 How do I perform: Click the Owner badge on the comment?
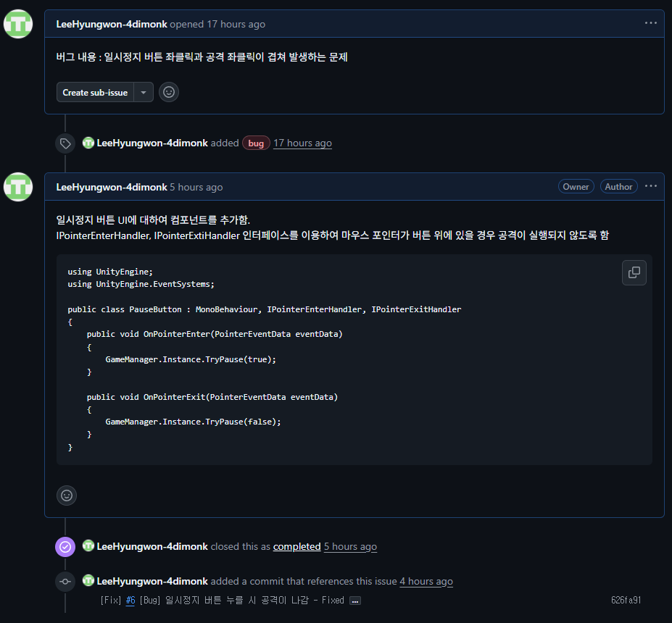[x=576, y=187]
